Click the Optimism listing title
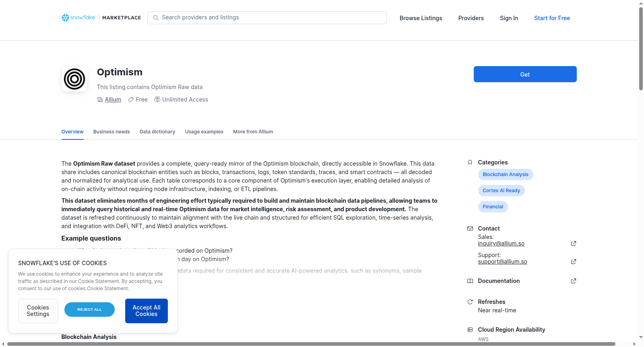Image resolution: width=644 pixels, height=347 pixels. coord(120,72)
